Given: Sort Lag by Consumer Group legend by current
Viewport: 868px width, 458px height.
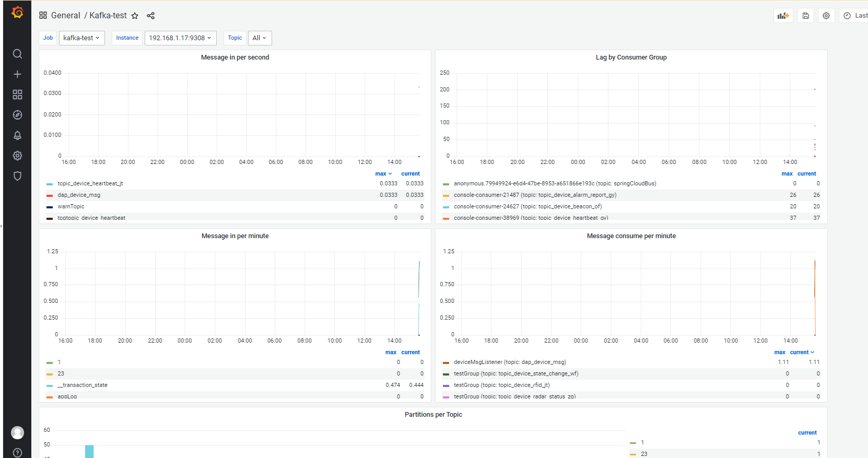Looking at the screenshot, I should (807, 174).
